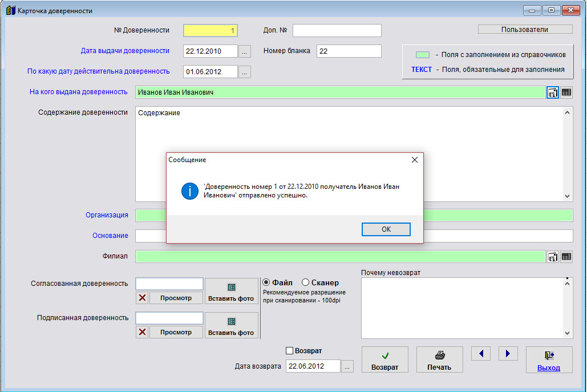Click in Содержание доверенности text area
587x392 pixels.
point(350,154)
